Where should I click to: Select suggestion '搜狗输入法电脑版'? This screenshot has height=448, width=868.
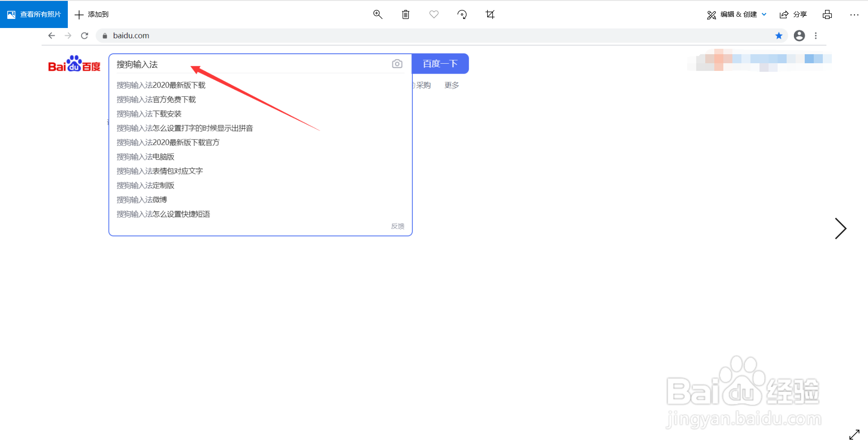click(145, 157)
